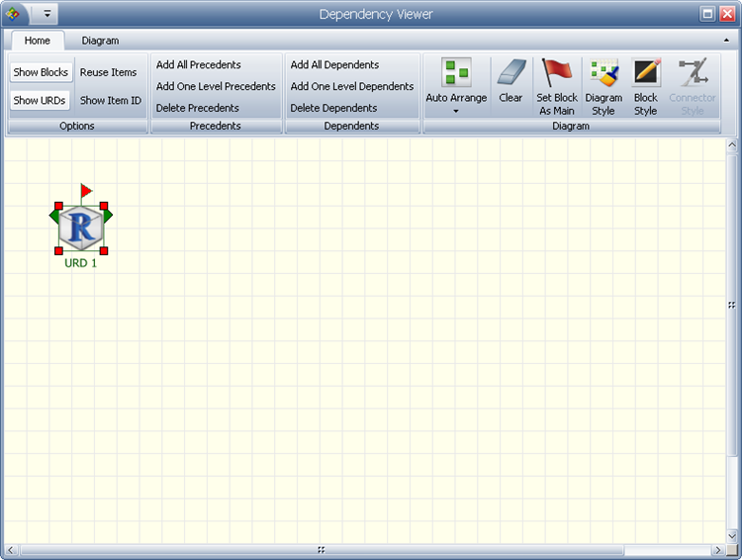Click Delete Dependents

[x=333, y=108]
